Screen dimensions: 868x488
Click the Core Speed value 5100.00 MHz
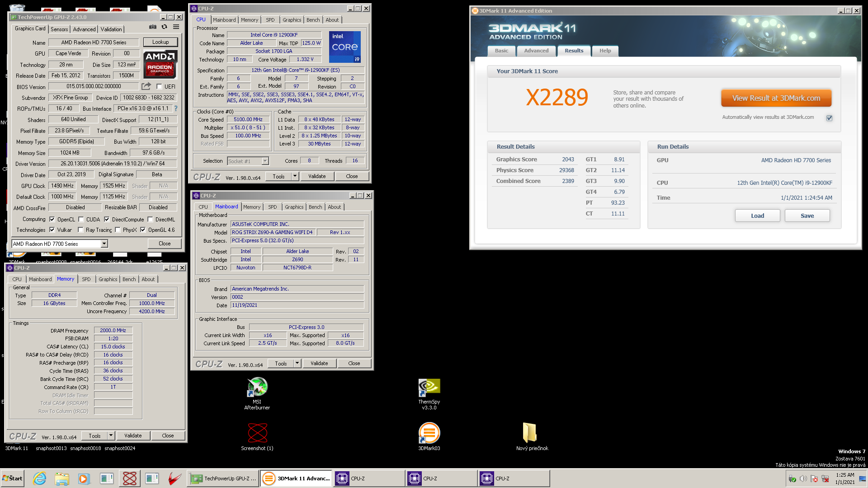tap(248, 120)
